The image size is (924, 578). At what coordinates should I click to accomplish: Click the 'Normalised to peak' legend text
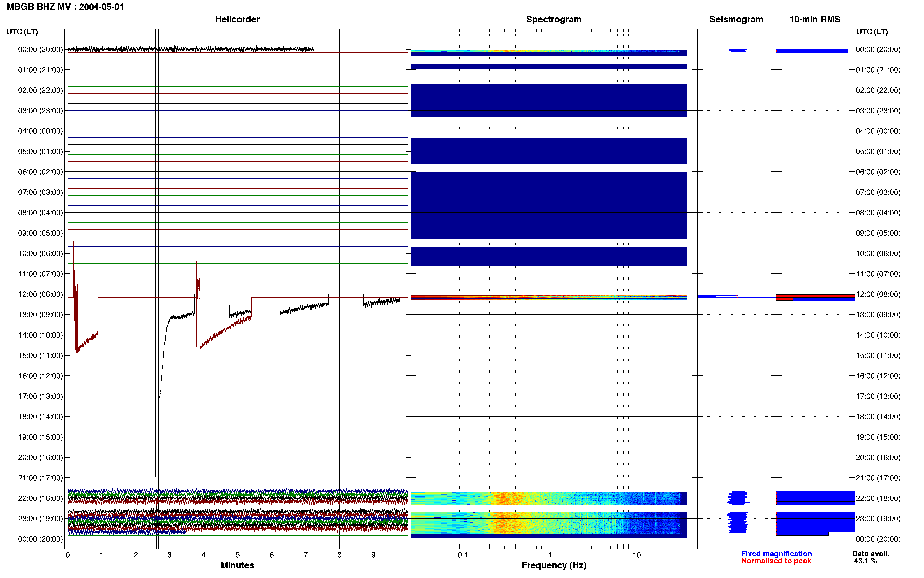[x=776, y=561]
